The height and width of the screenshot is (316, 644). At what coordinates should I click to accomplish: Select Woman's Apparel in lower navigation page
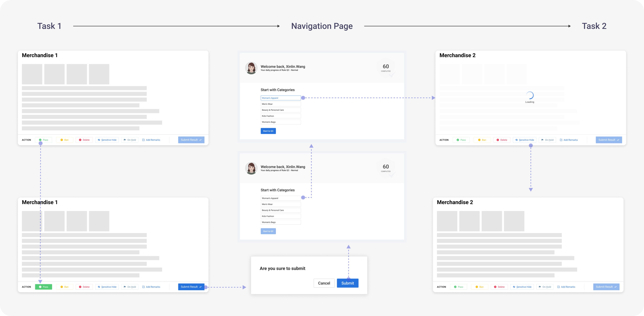coord(281,198)
